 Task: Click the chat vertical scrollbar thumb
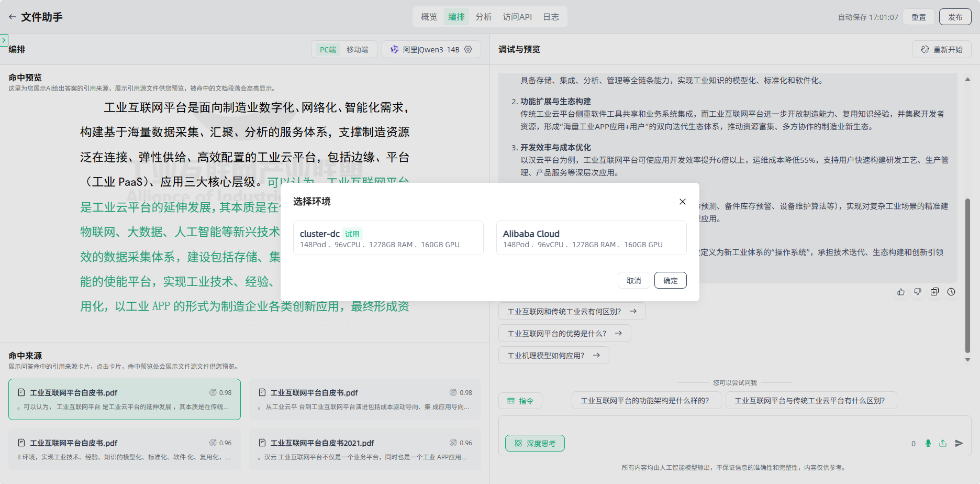(967, 276)
